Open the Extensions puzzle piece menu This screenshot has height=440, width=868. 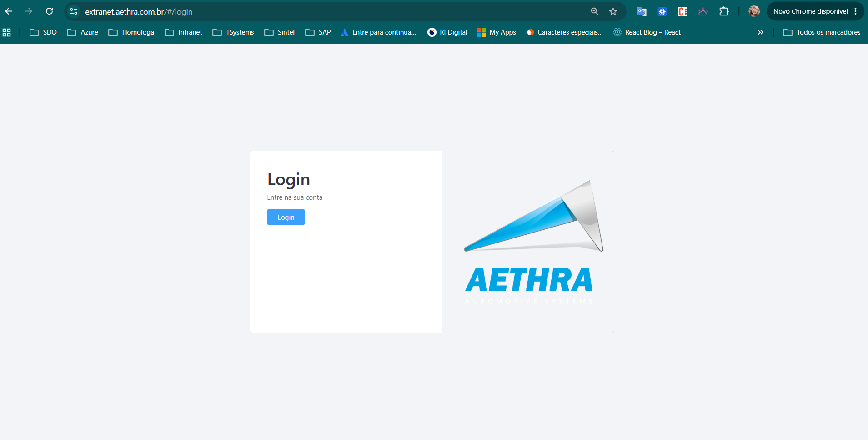(x=724, y=11)
